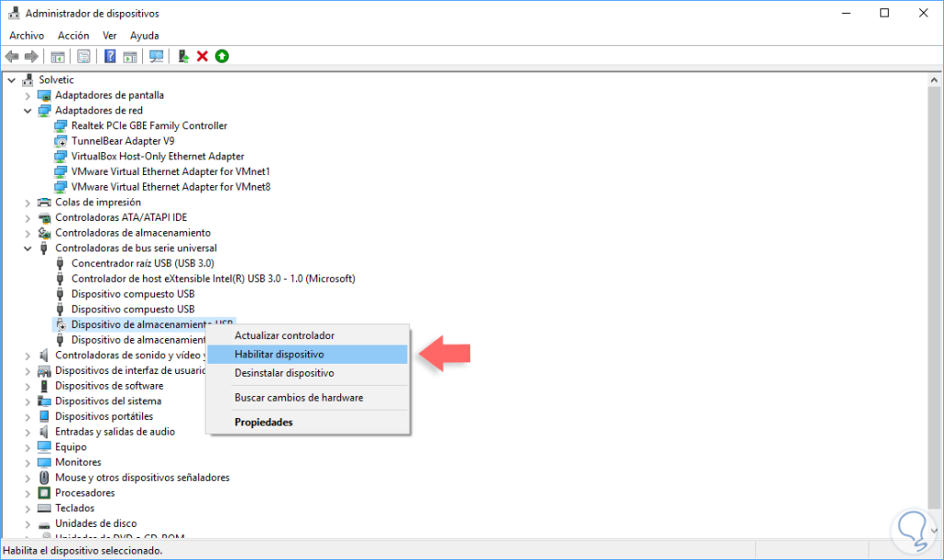Image resolution: width=944 pixels, height=560 pixels.
Task: Click the properties sheet toolbar icon
Action: point(84,56)
